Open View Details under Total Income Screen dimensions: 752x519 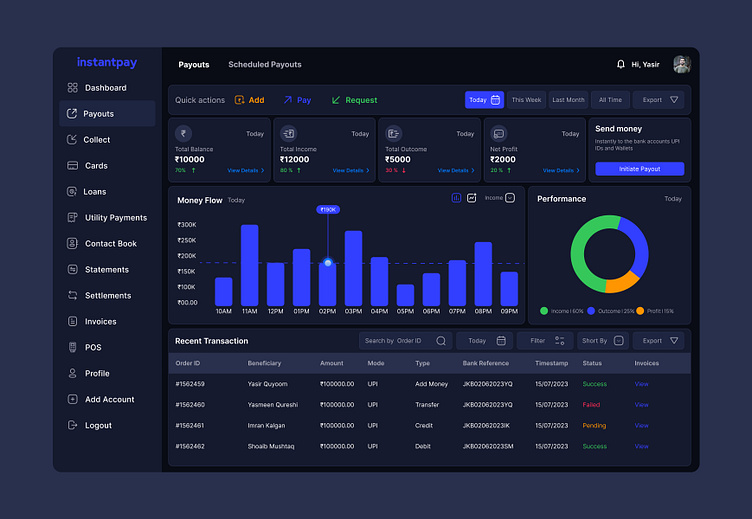point(351,170)
